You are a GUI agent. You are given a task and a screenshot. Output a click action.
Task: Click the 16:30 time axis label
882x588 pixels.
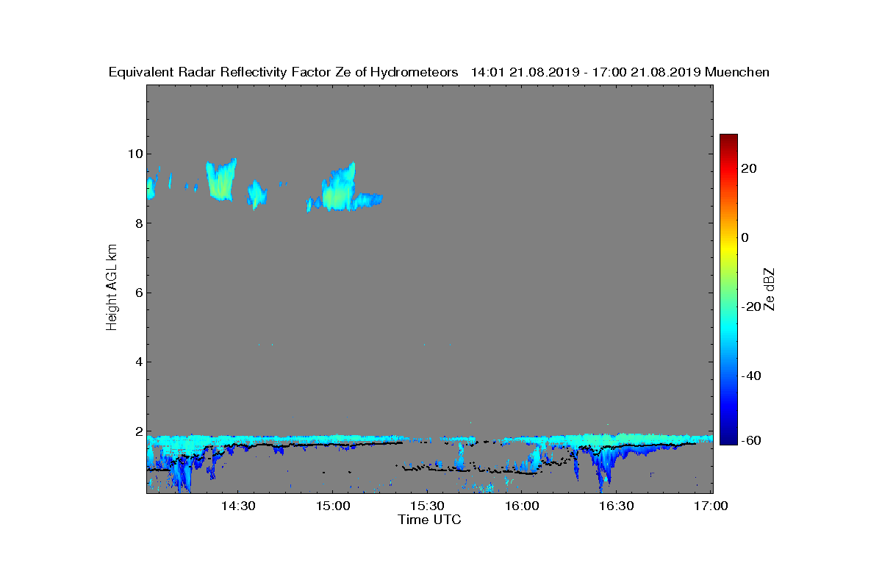pos(617,506)
